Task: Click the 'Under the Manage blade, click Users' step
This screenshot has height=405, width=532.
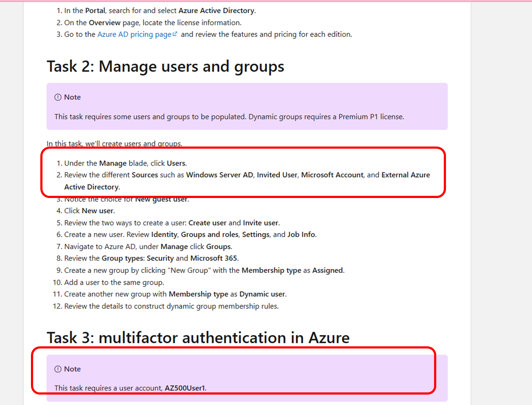Action: (126, 163)
